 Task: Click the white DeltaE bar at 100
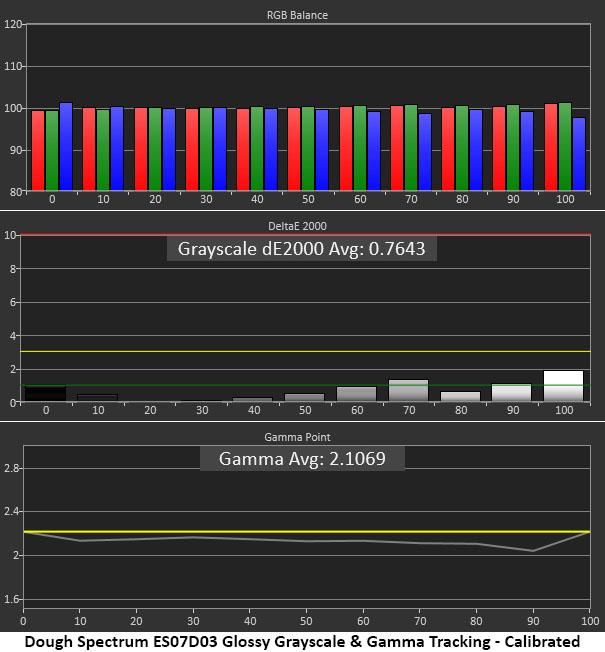(x=563, y=386)
